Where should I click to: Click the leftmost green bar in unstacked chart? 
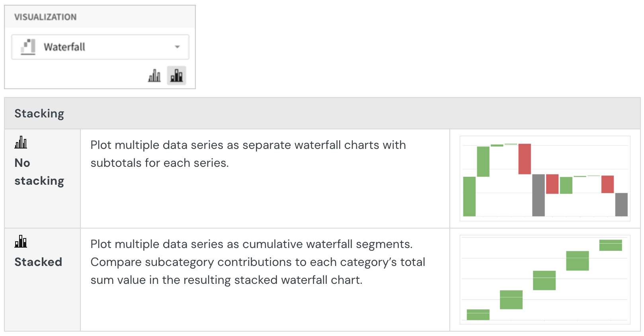[x=470, y=196]
